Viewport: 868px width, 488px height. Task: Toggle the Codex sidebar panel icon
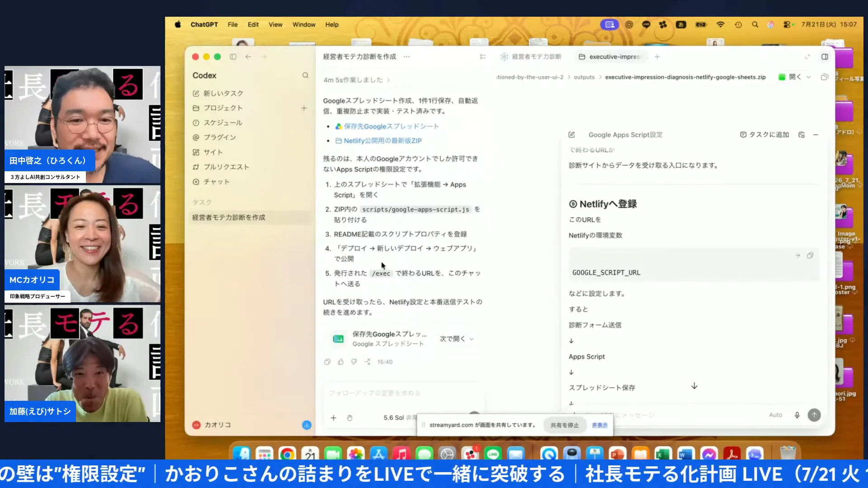[x=233, y=56]
